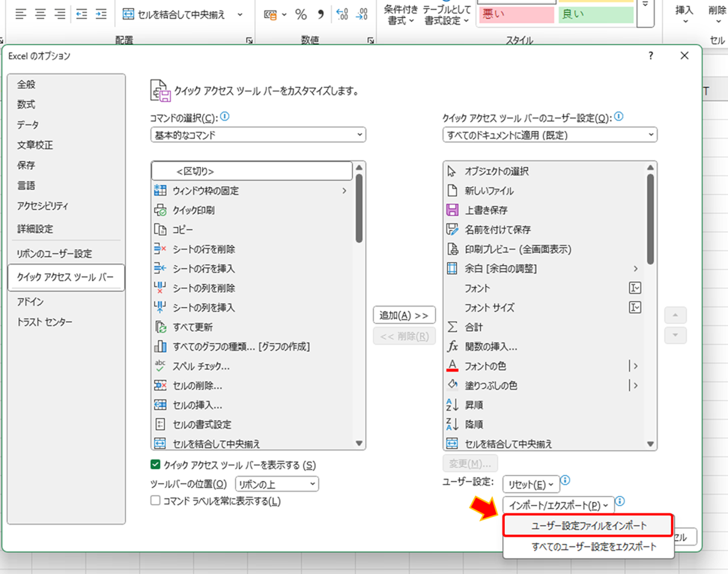
Task: Click the decrease decimal icon
Action: 362,14
